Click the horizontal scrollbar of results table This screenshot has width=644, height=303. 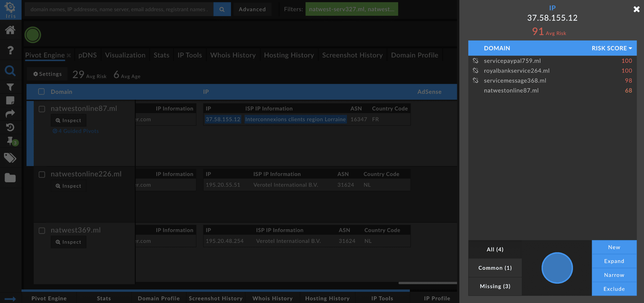[x=428, y=283]
